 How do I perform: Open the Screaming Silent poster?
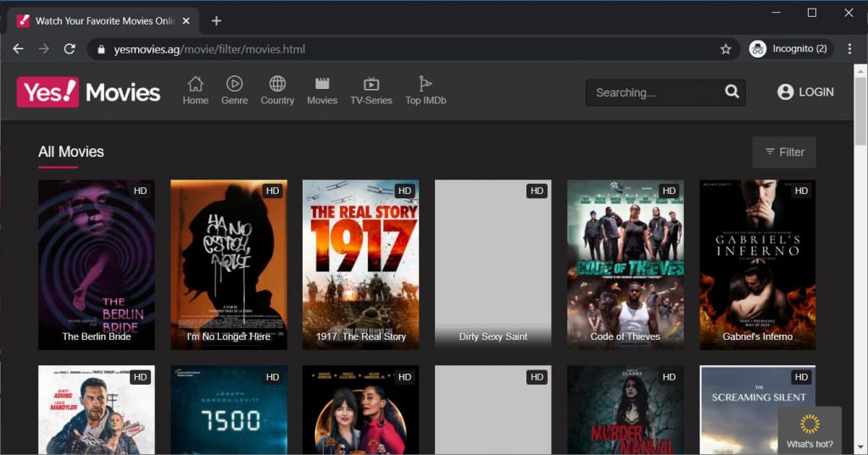point(757,409)
